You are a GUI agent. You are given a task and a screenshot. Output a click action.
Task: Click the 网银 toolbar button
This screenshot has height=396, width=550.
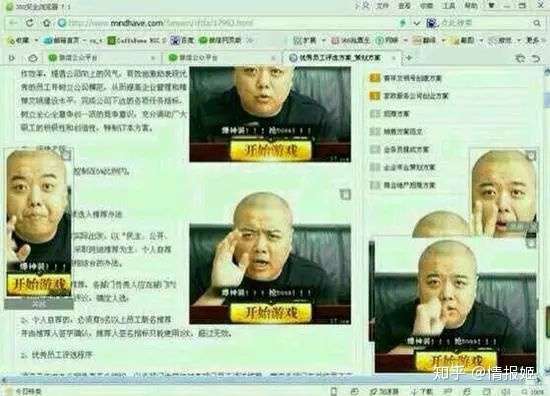pos(387,40)
